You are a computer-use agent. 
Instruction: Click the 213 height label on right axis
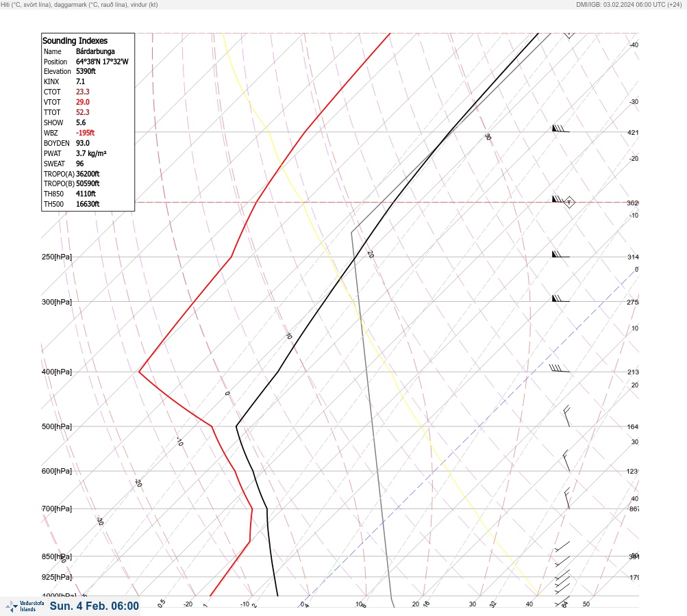tap(633, 372)
